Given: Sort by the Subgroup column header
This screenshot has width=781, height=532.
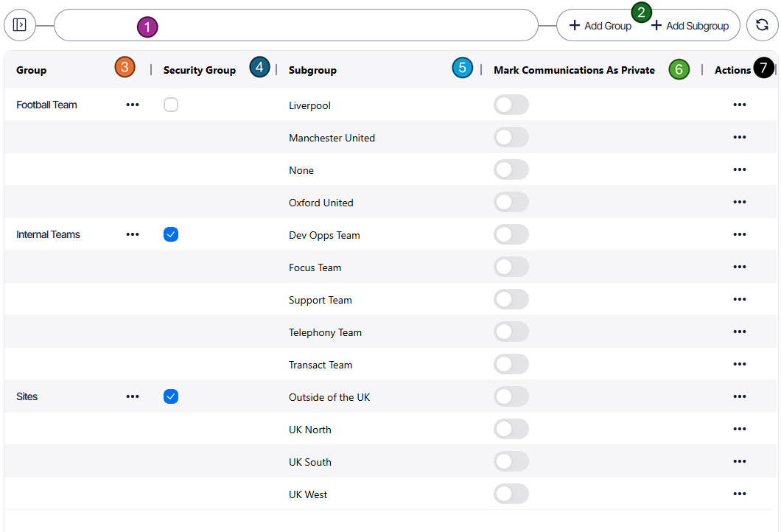Looking at the screenshot, I should [312, 70].
